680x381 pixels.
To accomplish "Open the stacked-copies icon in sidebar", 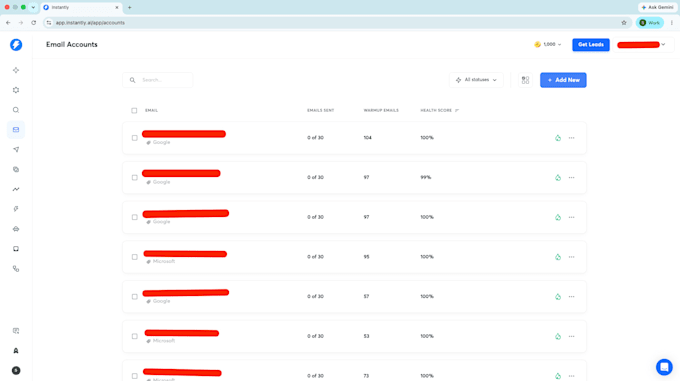I will tap(16, 169).
